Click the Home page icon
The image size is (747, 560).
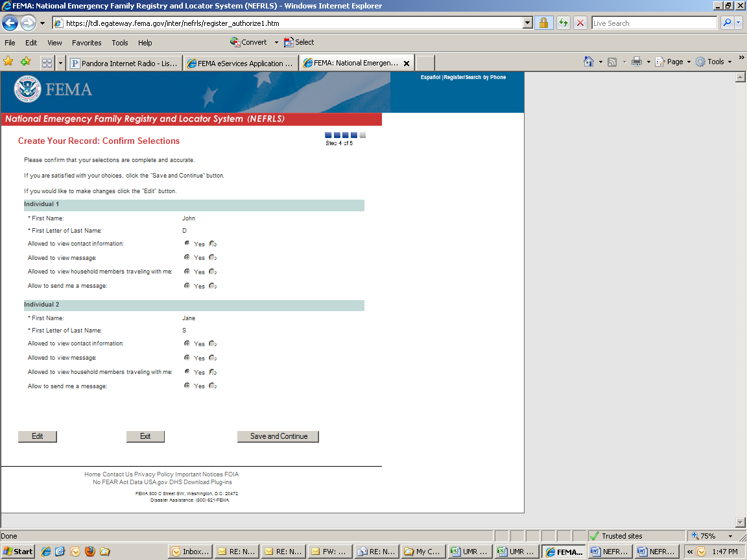pyautogui.click(x=588, y=62)
